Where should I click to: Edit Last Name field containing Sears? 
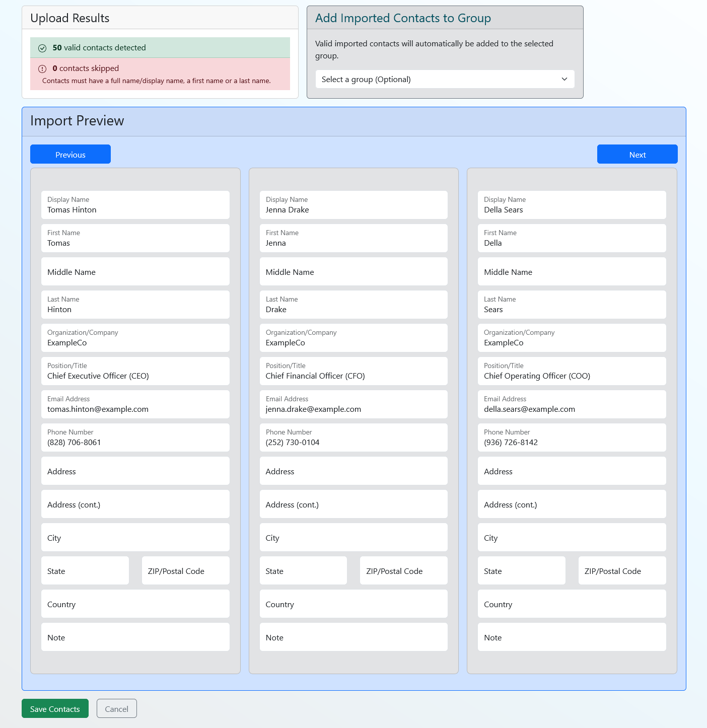[x=572, y=305]
